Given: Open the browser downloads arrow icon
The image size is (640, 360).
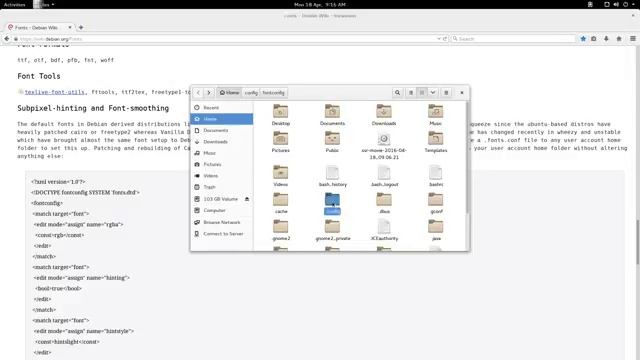Looking at the screenshot, I should click(606, 39).
